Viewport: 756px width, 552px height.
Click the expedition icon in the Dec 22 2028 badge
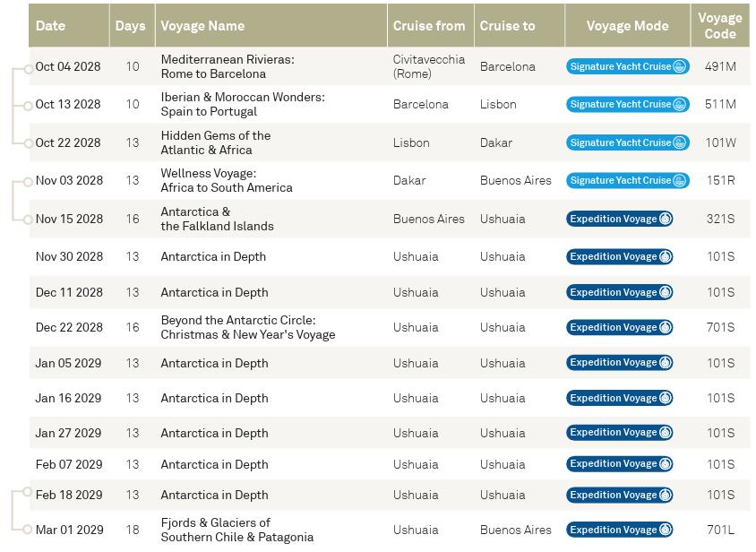pyautogui.click(x=666, y=327)
